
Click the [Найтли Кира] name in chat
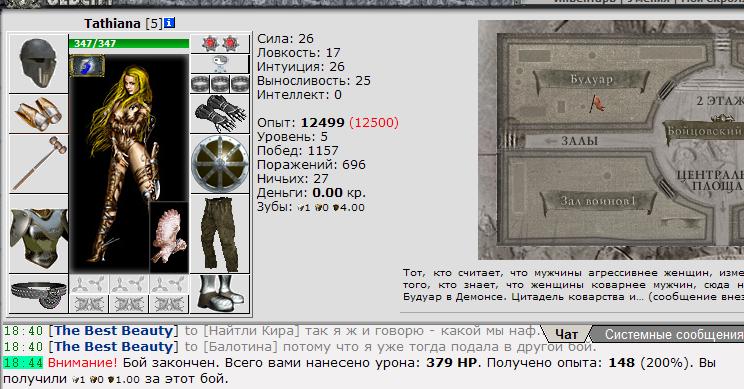click(251, 331)
